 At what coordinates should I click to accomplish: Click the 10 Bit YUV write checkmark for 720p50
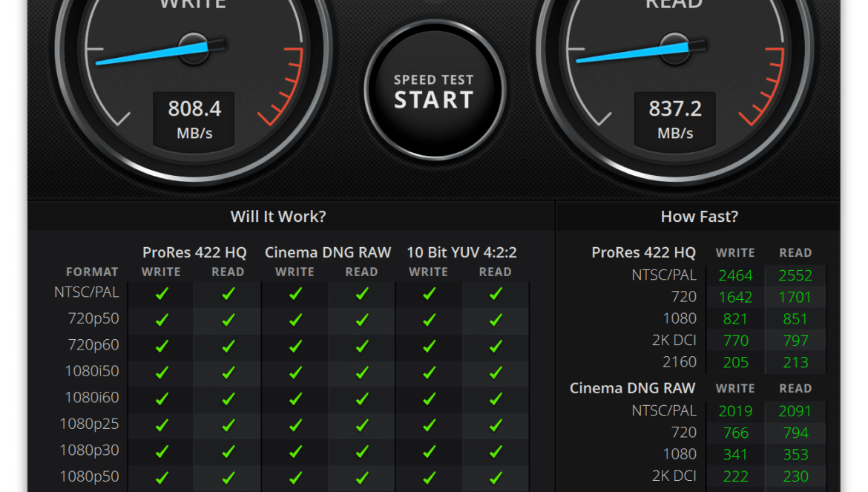point(429,319)
